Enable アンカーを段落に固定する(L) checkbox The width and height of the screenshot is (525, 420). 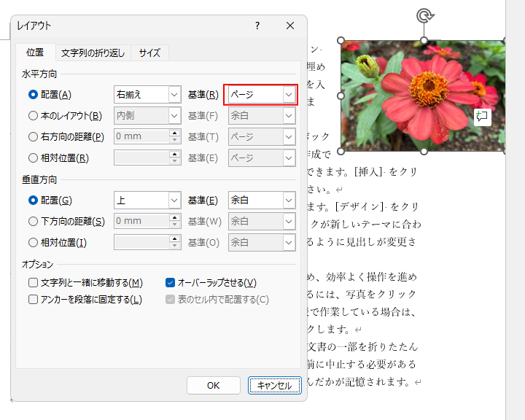pos(33,300)
